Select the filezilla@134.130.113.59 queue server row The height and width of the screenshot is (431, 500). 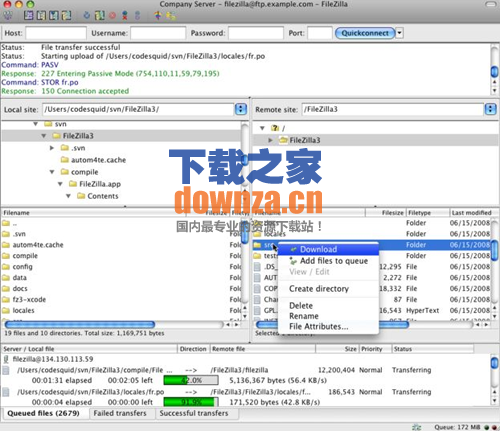pyautogui.click(x=53, y=359)
